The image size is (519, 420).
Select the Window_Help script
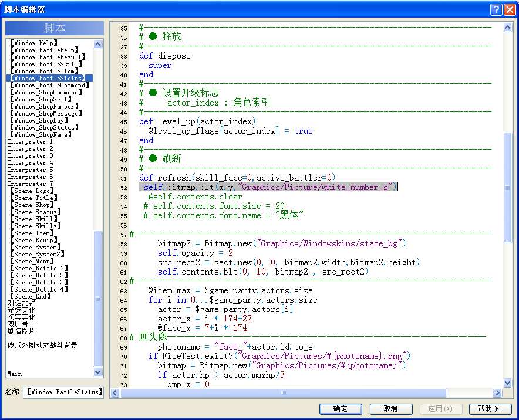tap(34, 43)
